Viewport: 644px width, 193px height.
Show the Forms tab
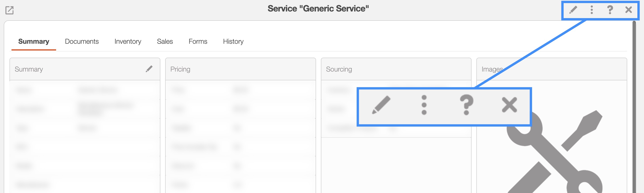pyautogui.click(x=198, y=42)
